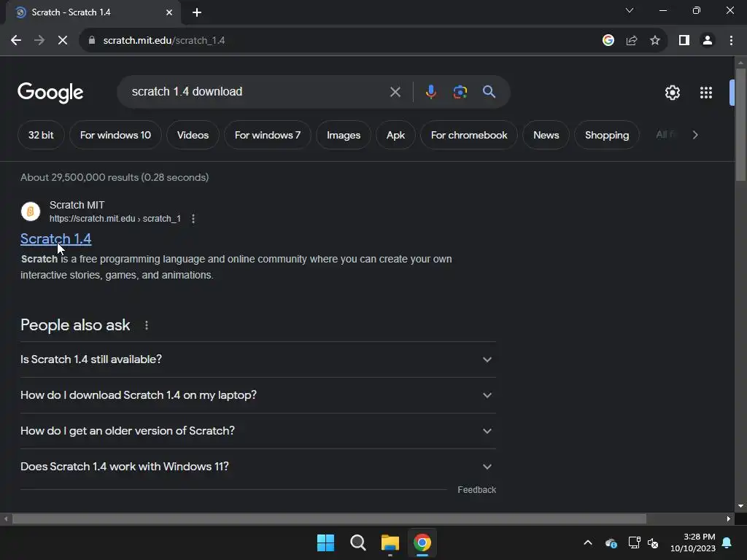This screenshot has width=747, height=560.
Task: Select the For chromebook chip
Action: coord(469,135)
